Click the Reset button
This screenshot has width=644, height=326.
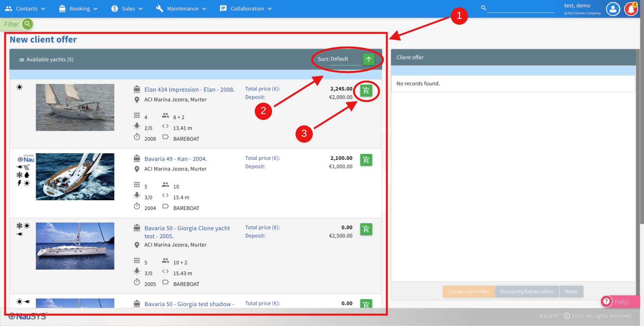point(571,292)
